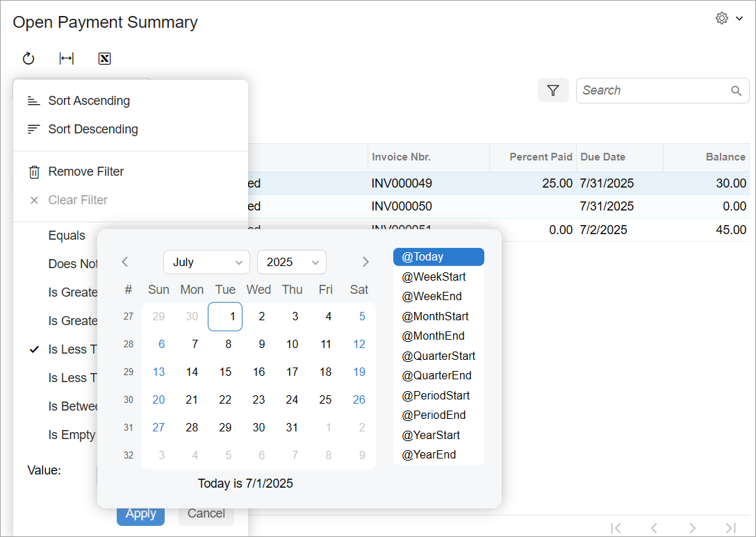
Task: Go to next month in calendar
Action: pyautogui.click(x=365, y=262)
